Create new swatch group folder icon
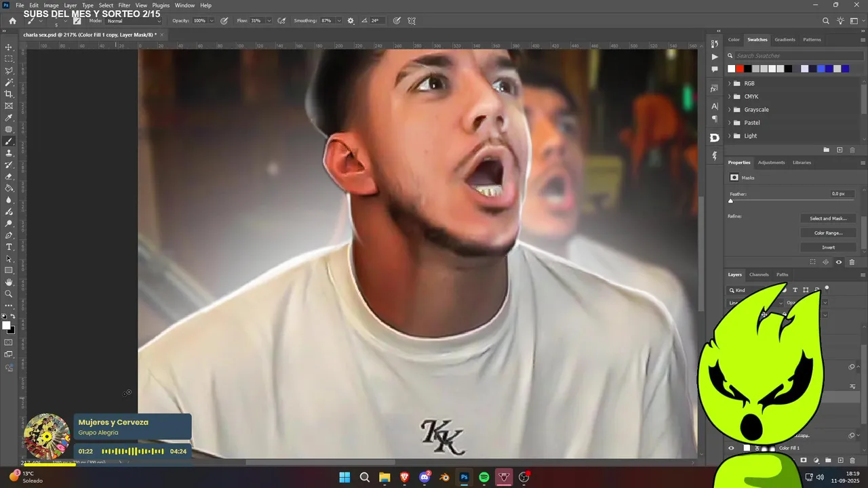Screen dimensions: 868x488 pos(827,150)
